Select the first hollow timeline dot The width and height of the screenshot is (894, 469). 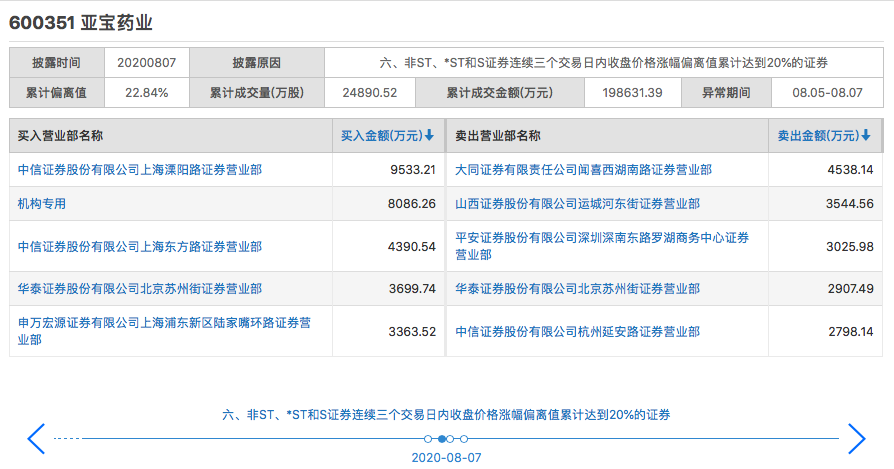[428, 439]
